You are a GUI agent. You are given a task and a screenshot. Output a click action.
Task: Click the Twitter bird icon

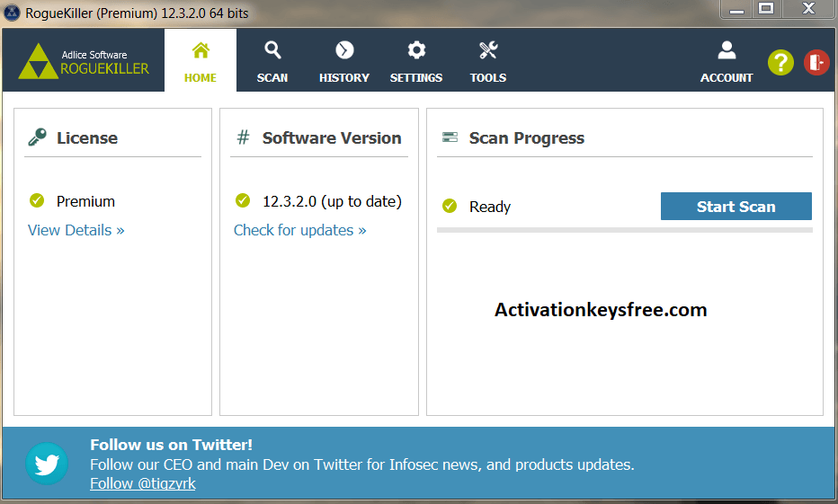47,464
